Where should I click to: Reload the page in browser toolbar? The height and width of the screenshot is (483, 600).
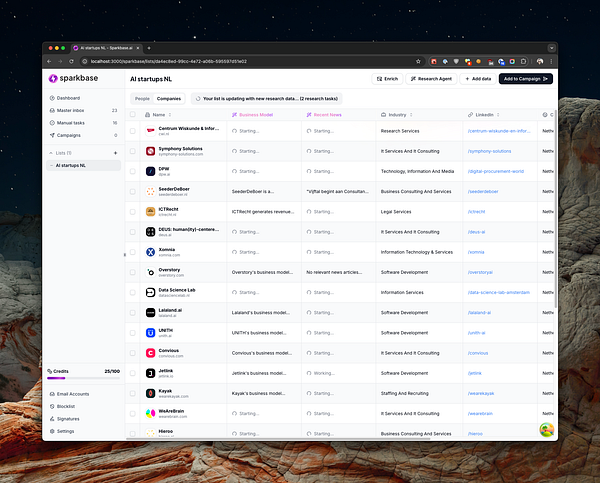(x=71, y=61)
